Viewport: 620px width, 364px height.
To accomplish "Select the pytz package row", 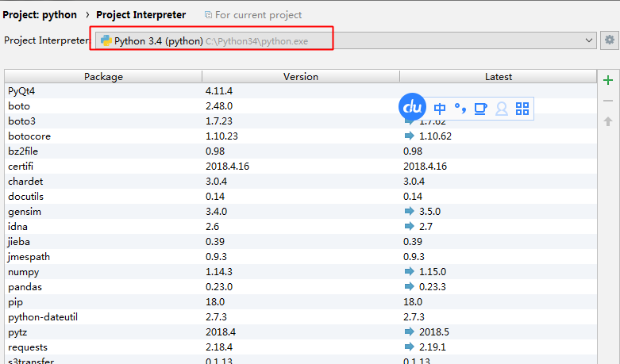I will (301, 332).
